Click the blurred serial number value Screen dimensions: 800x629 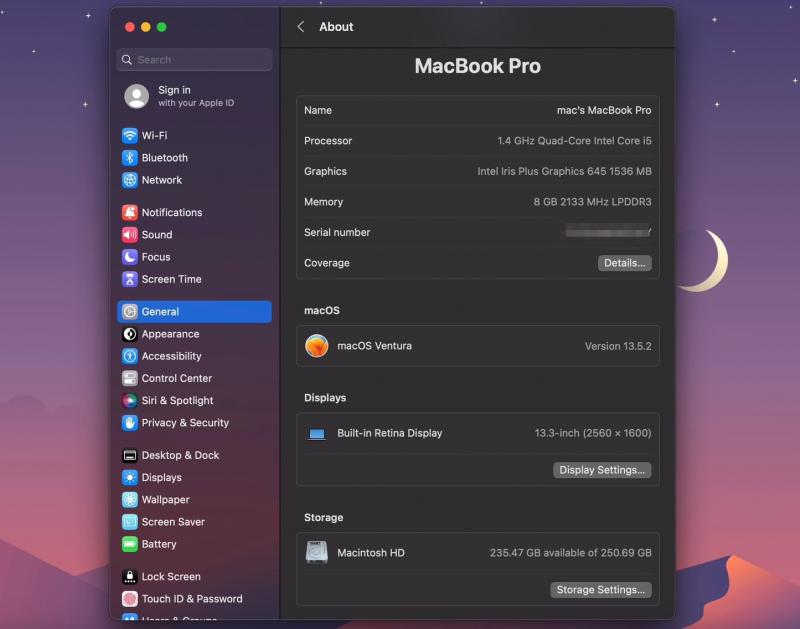(x=608, y=231)
